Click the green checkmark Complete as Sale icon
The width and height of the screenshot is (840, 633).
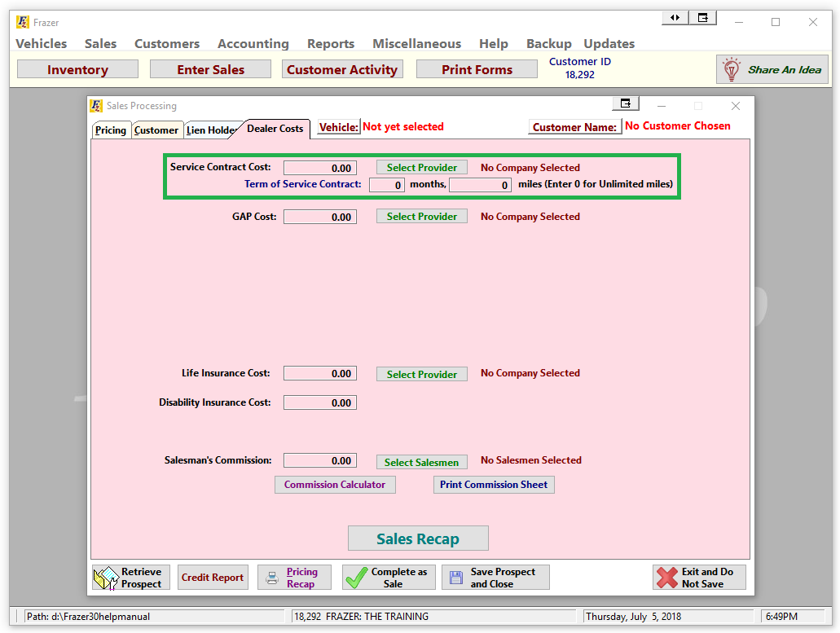pos(356,578)
